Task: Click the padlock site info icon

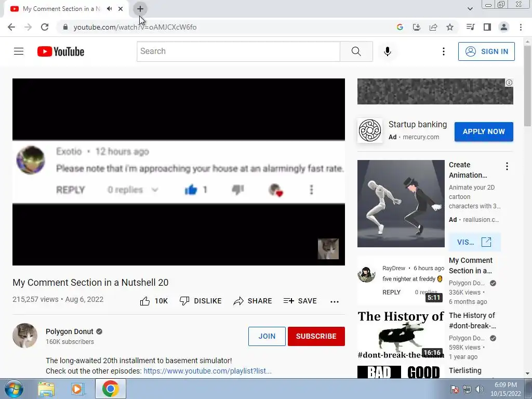Action: pos(65,27)
